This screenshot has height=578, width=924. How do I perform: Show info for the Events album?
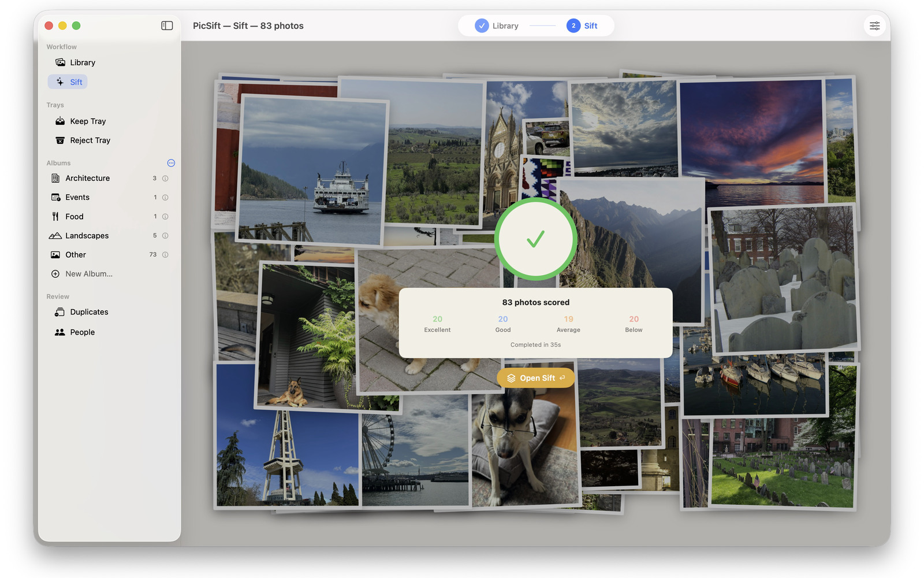[x=165, y=198]
